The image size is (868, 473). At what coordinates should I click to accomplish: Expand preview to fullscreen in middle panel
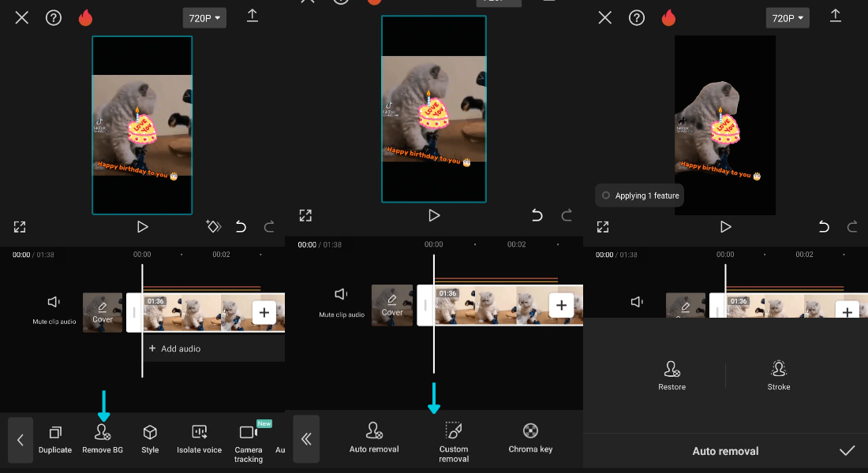[305, 215]
